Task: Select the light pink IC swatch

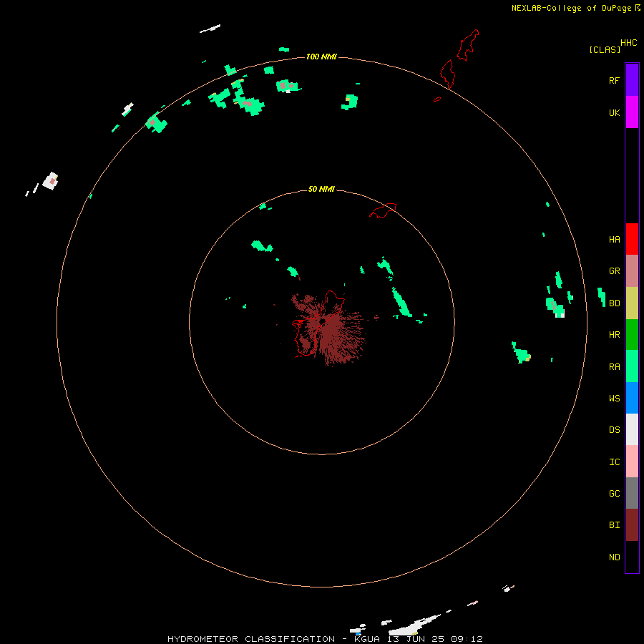Action: (632, 462)
